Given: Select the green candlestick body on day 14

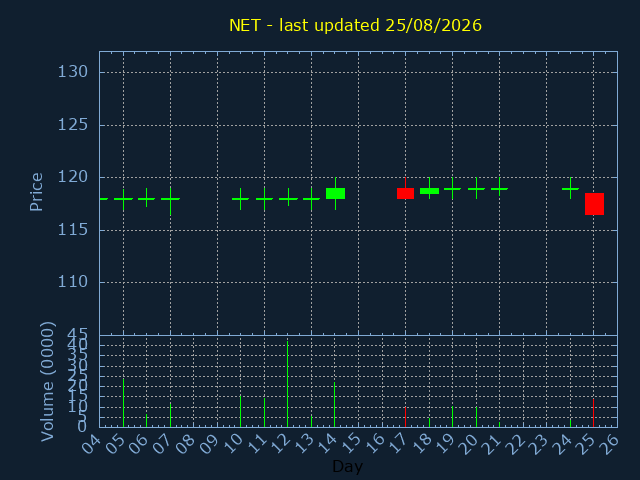Looking at the screenshot, I should 336,193.
